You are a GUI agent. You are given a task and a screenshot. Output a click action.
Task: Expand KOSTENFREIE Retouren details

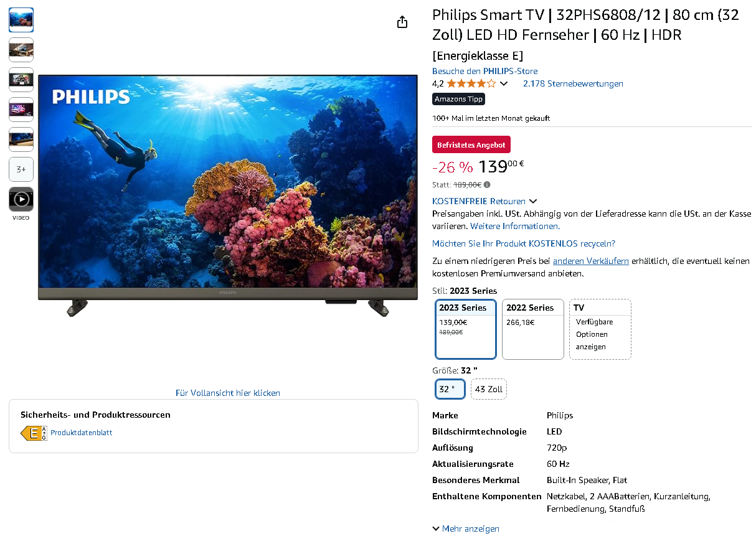[484, 201]
